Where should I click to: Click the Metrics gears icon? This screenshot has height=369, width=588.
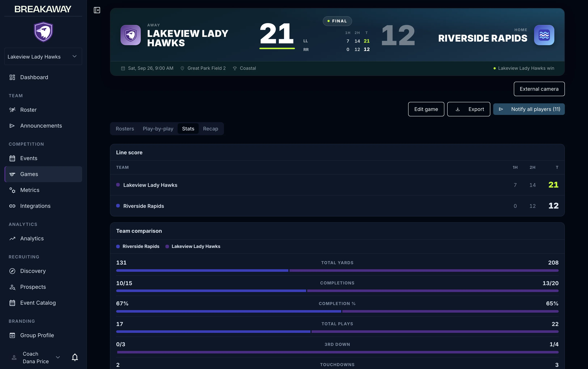pos(12,190)
